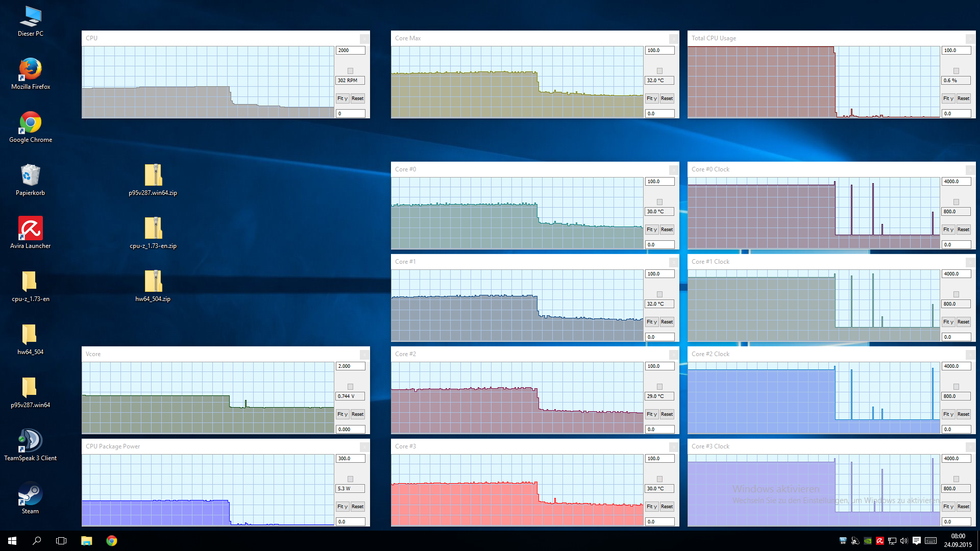Viewport: 980px width, 551px height.
Task: Toggle checkbox in the Core Max graph
Action: [x=659, y=71]
